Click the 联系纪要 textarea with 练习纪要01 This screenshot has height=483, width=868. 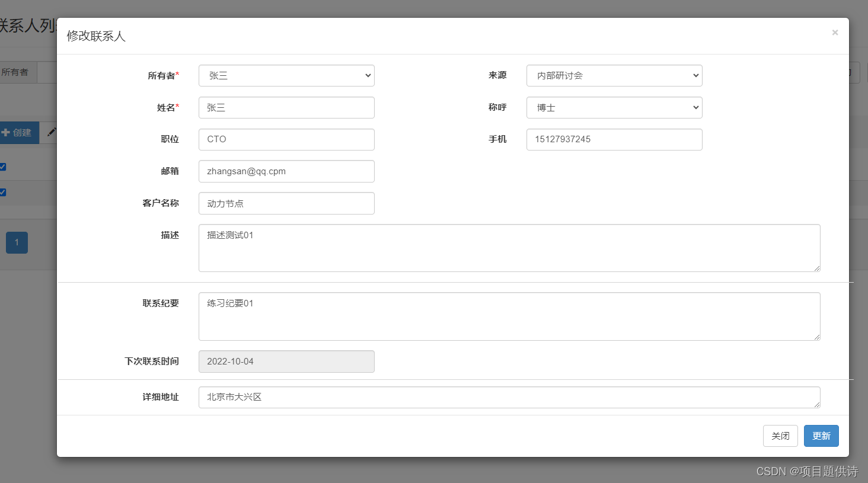[x=509, y=316]
